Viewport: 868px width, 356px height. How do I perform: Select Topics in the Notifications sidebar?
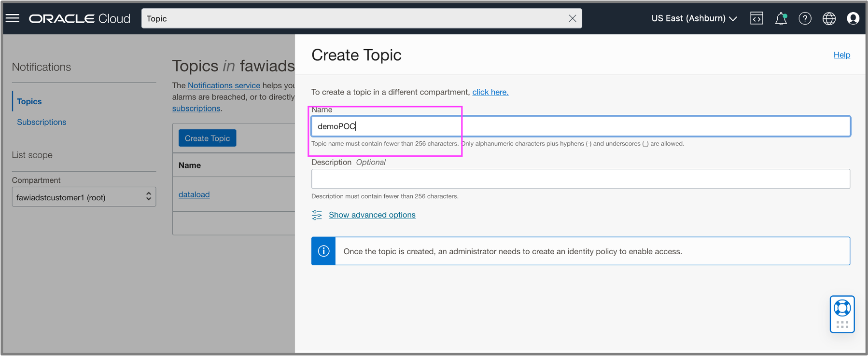(29, 101)
